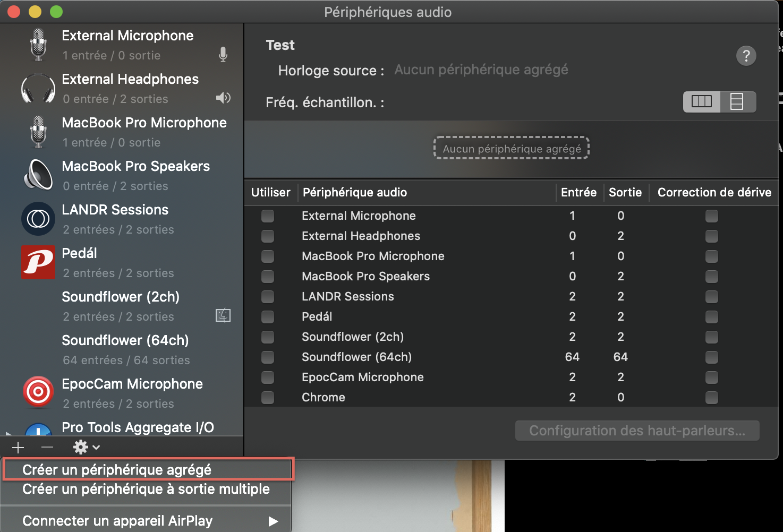783x532 pixels.
Task: Click the default input microphone indicator icon
Action: point(223,54)
